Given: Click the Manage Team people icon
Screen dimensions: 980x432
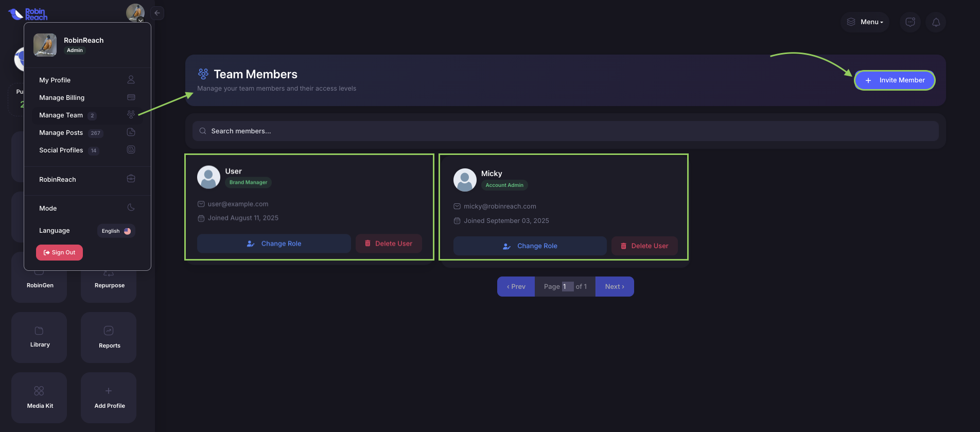Looking at the screenshot, I should (131, 115).
